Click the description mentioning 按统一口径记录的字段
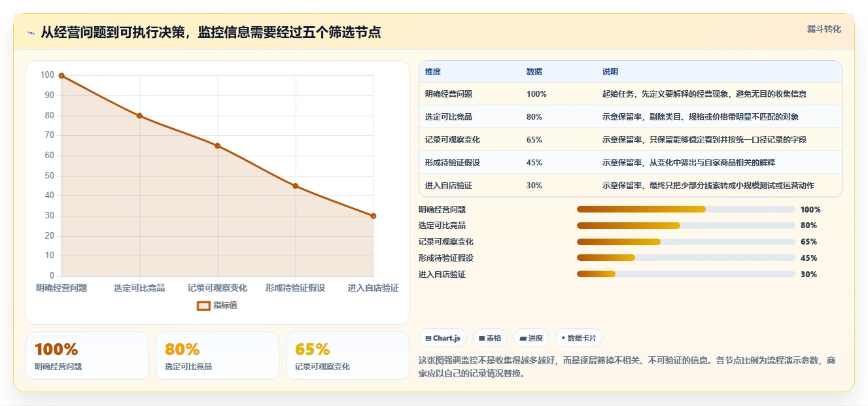This screenshot has width=868, height=406. point(704,140)
